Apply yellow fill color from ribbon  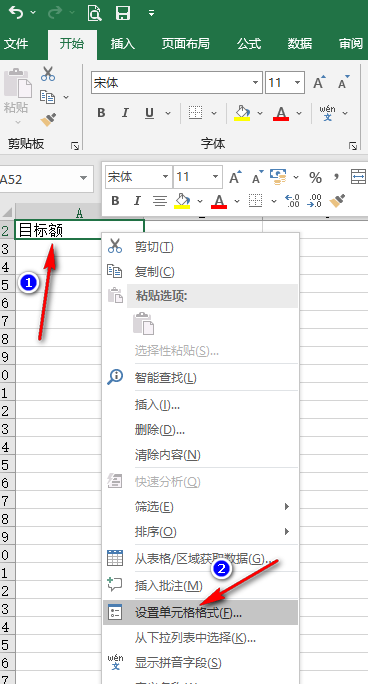click(242, 113)
